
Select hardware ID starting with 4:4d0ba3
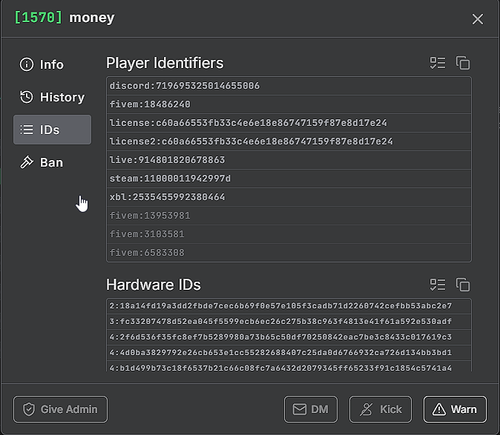(289, 352)
